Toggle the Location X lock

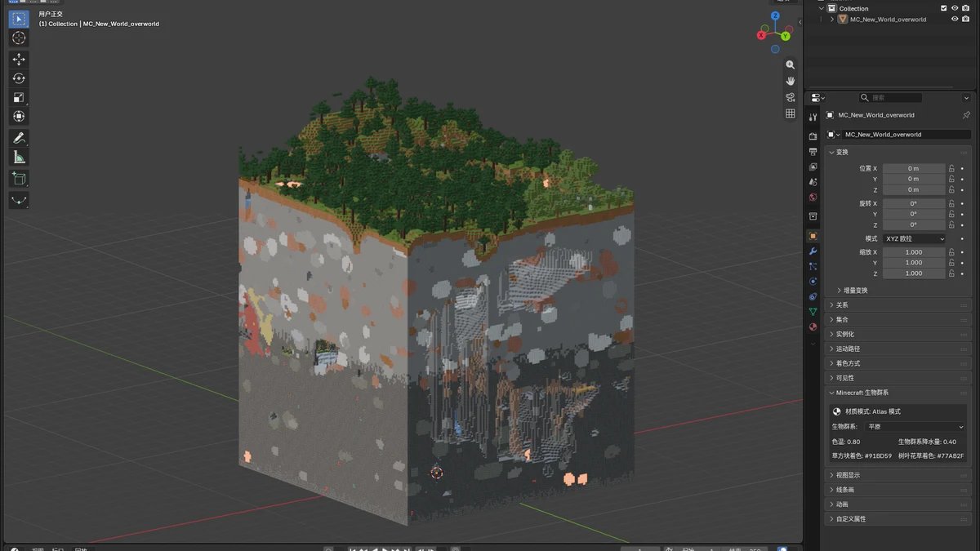tap(951, 168)
